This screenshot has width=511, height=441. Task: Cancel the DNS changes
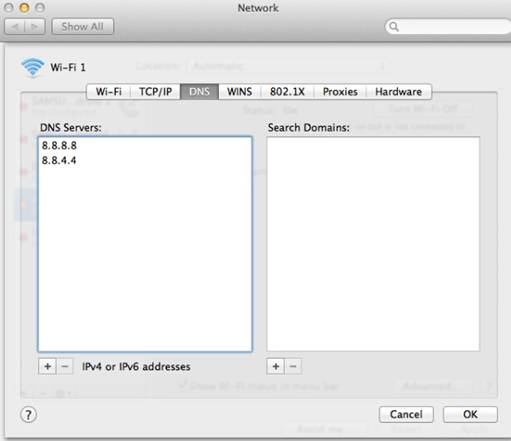(x=406, y=414)
